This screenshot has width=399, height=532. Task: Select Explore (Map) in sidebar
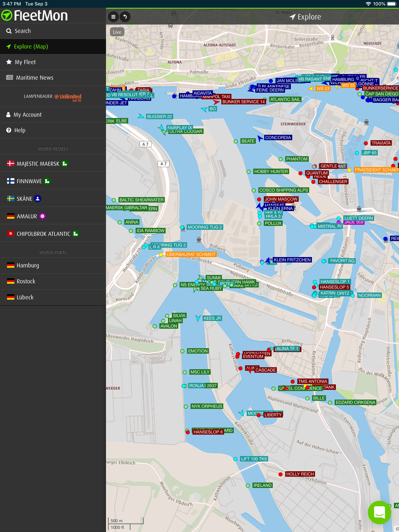click(31, 47)
